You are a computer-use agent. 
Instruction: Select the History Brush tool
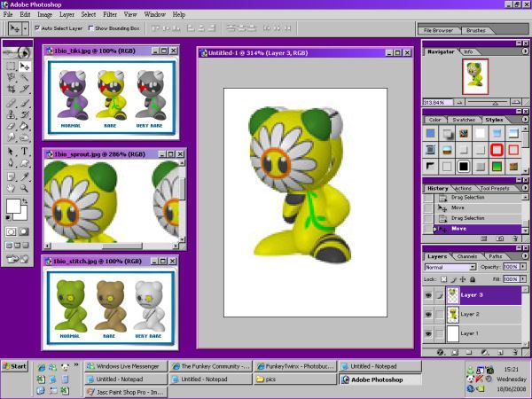24,114
